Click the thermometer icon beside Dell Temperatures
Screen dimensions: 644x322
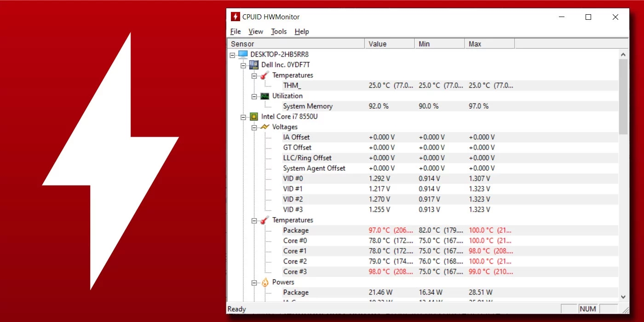(x=264, y=75)
